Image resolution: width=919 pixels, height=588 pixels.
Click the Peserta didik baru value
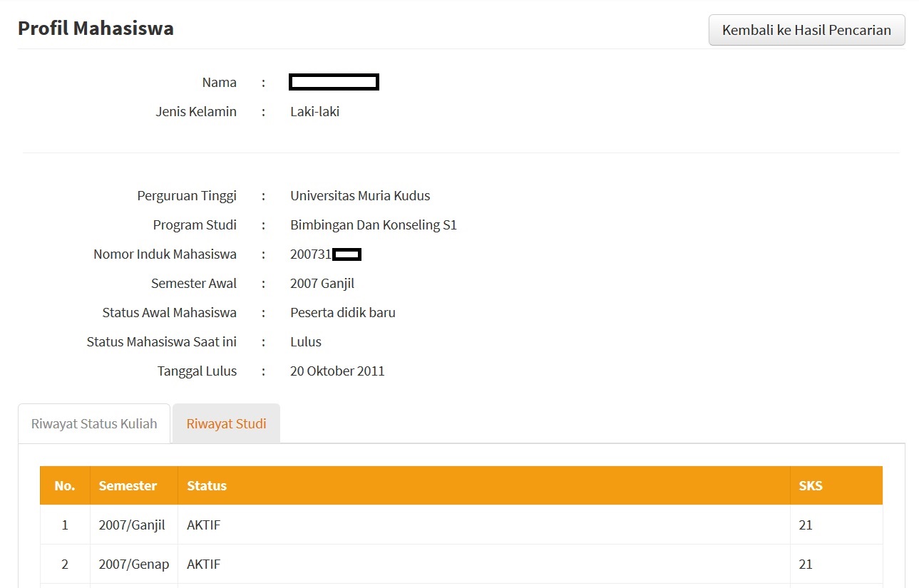(x=343, y=312)
